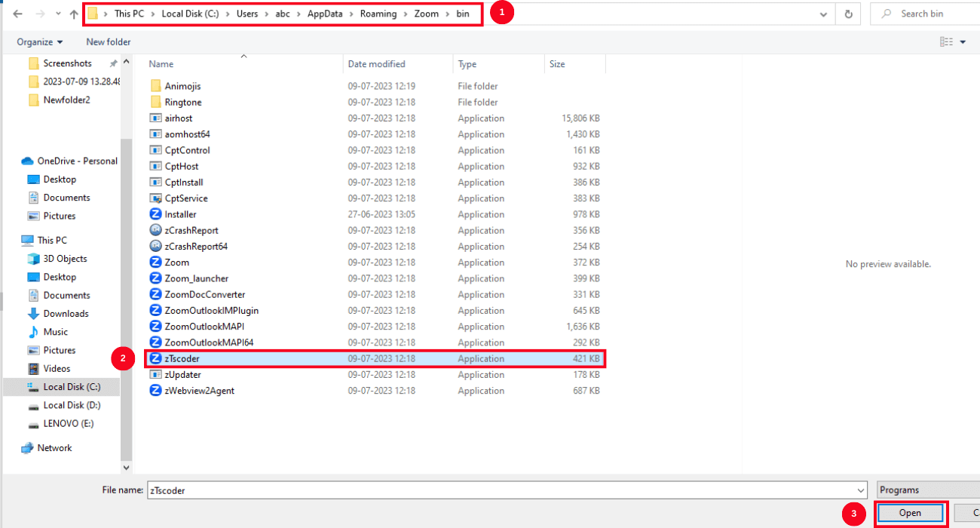980x528 pixels.
Task: Select the Zoom application icon
Action: (156, 262)
